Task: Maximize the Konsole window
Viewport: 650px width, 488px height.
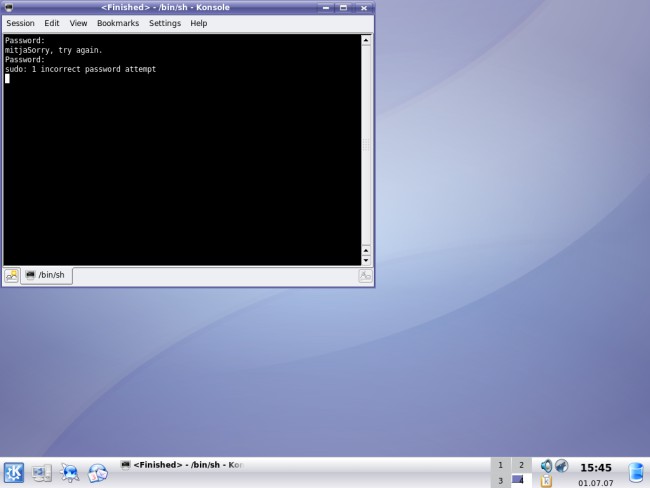Action: pyautogui.click(x=344, y=7)
